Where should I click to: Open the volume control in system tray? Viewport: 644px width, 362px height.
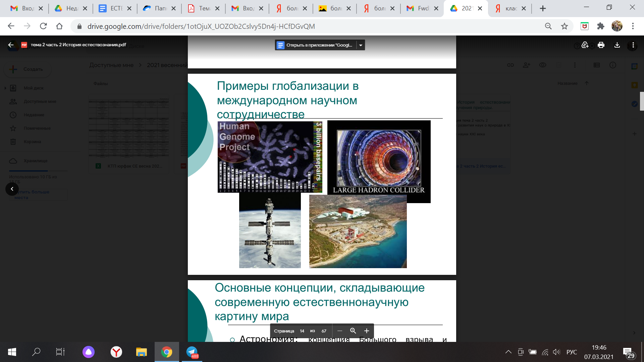(x=556, y=352)
